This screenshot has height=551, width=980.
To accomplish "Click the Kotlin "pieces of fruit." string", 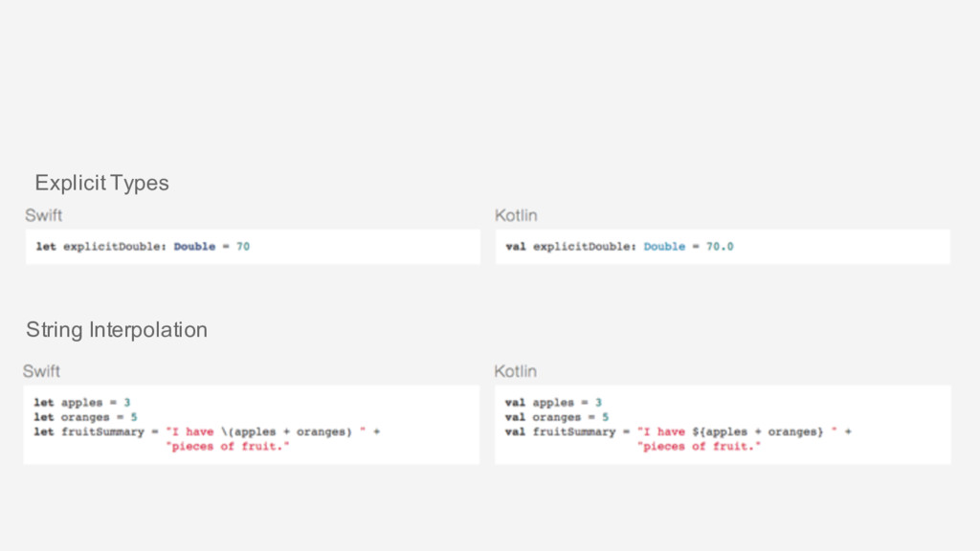I will [699, 447].
